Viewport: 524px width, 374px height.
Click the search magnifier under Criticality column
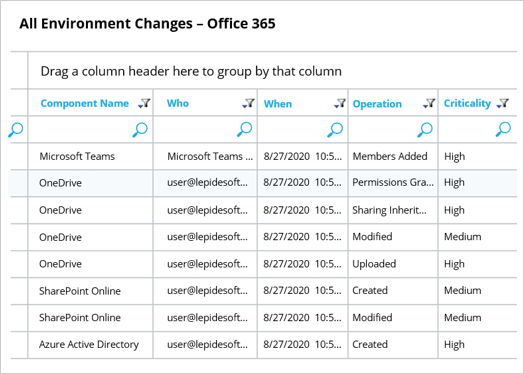pos(503,130)
